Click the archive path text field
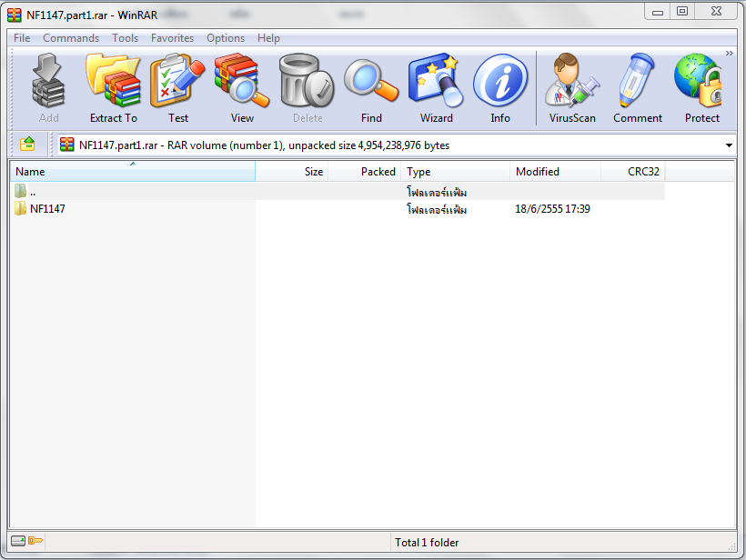 click(x=397, y=145)
